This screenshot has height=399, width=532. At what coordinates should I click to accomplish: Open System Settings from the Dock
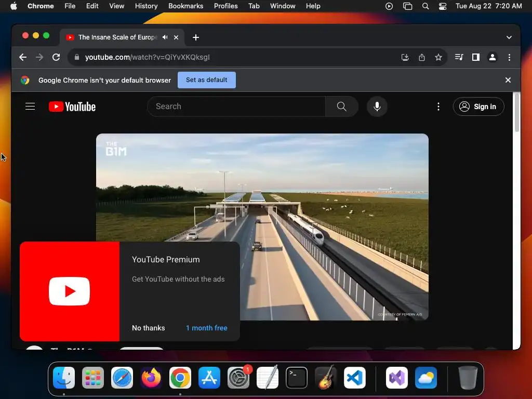pyautogui.click(x=238, y=378)
